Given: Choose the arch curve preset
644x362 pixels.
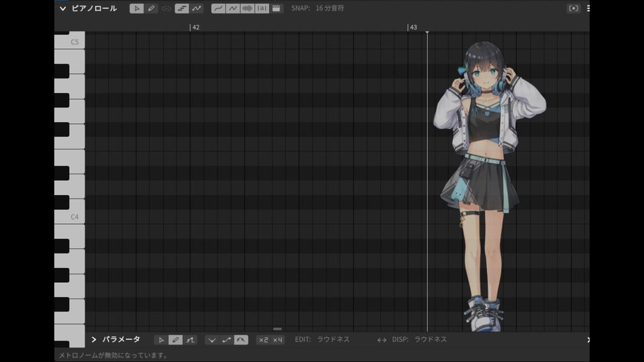Looking at the screenshot, I should pyautogui.click(x=241, y=340).
